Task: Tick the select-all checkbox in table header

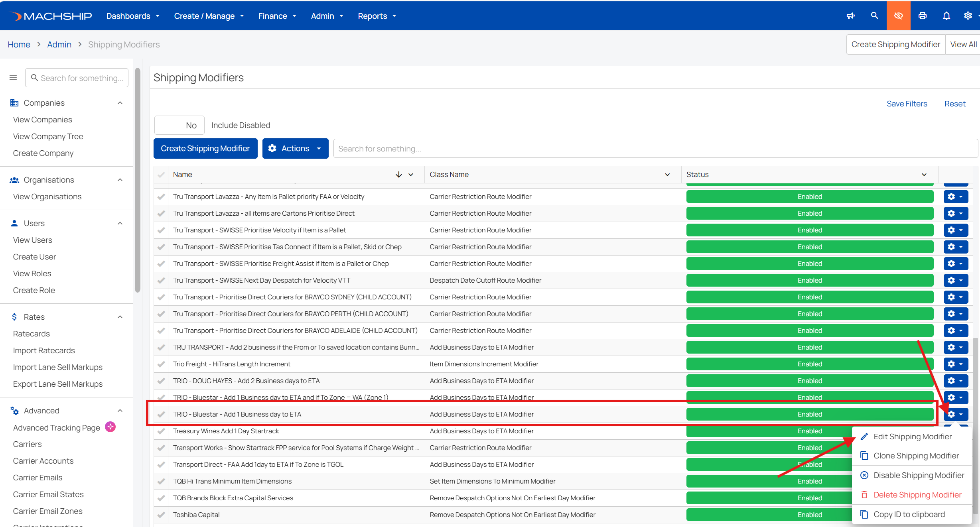Action: tap(161, 175)
